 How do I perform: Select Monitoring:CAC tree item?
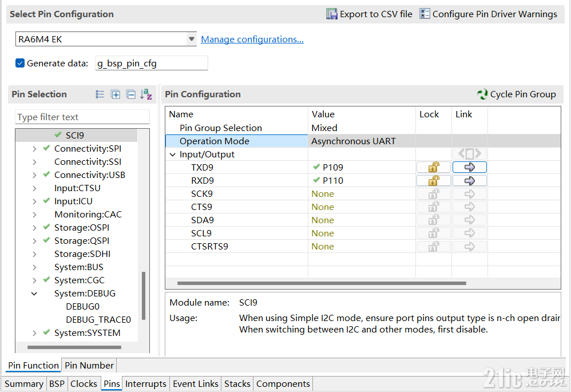point(88,215)
